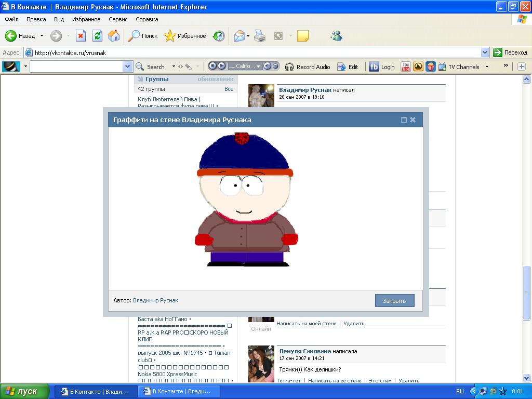532x399 pixels.
Task: Open dropdown arrow beside hat logo
Action: point(25,66)
